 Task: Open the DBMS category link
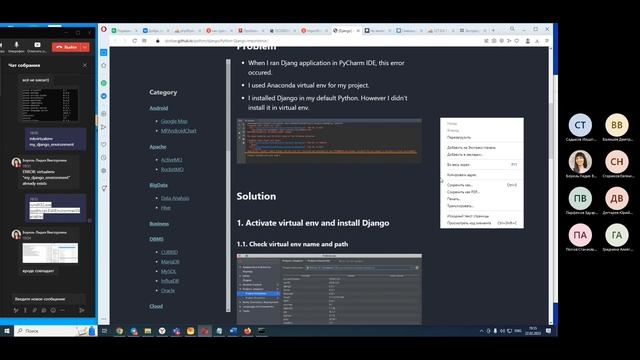pyautogui.click(x=156, y=239)
